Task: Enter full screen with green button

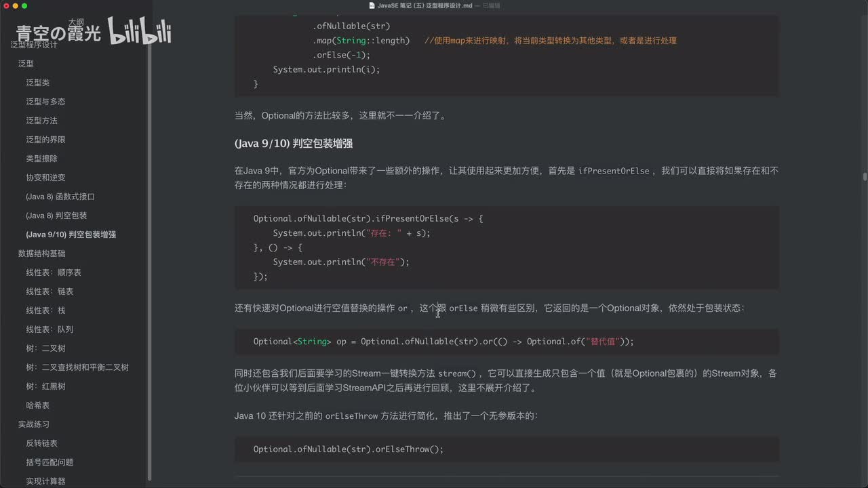Action: point(25,5)
